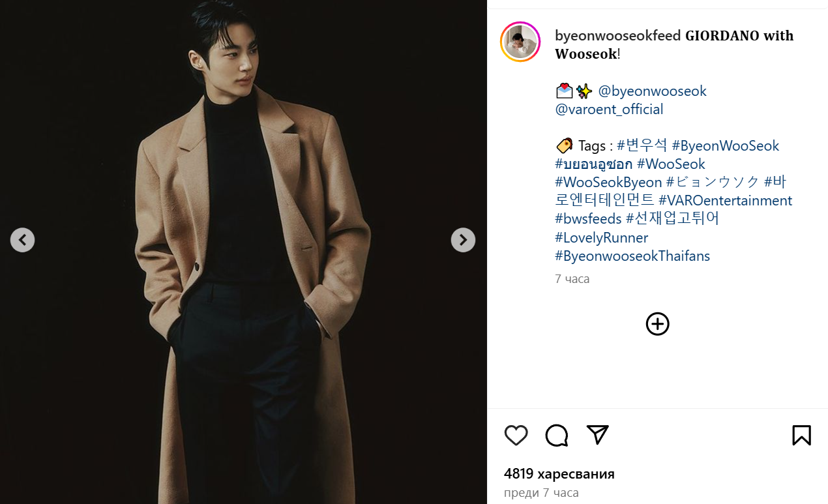Open the byeonwooseokfeed username link
828x504 pixels.
click(x=617, y=36)
